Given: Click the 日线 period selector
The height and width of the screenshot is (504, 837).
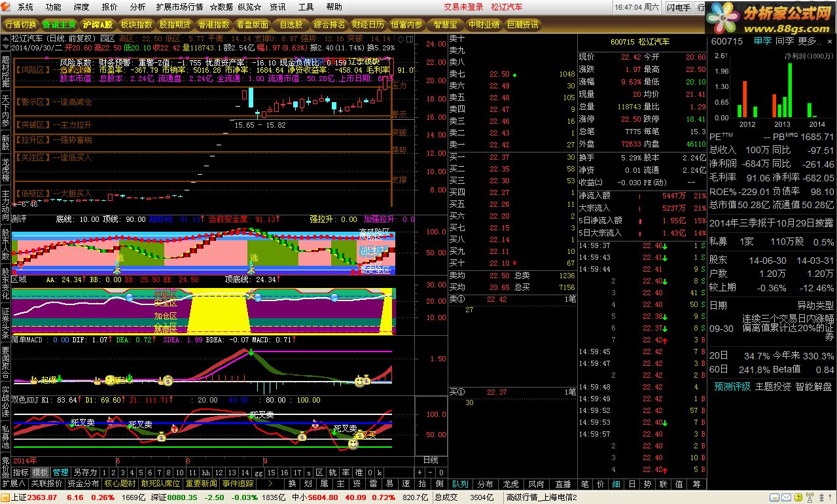Looking at the screenshot, I should [x=431, y=460].
